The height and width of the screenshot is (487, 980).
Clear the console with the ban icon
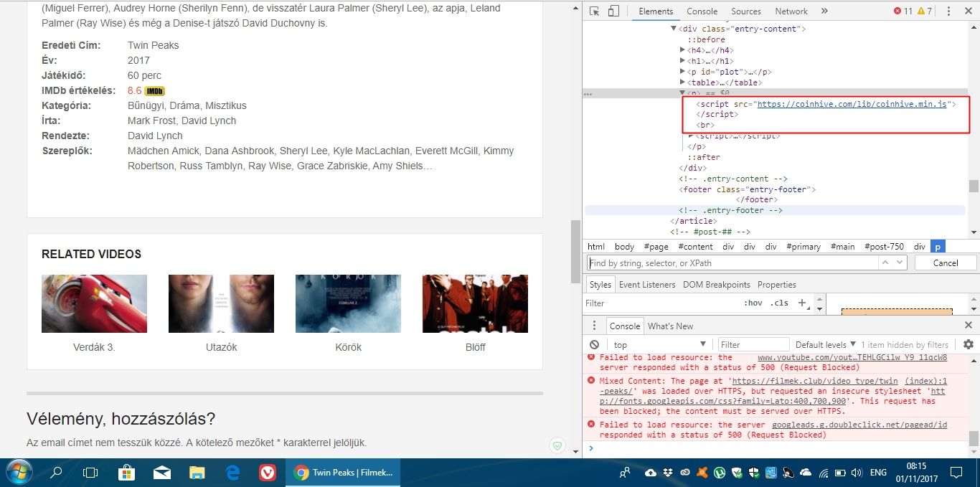coord(595,345)
